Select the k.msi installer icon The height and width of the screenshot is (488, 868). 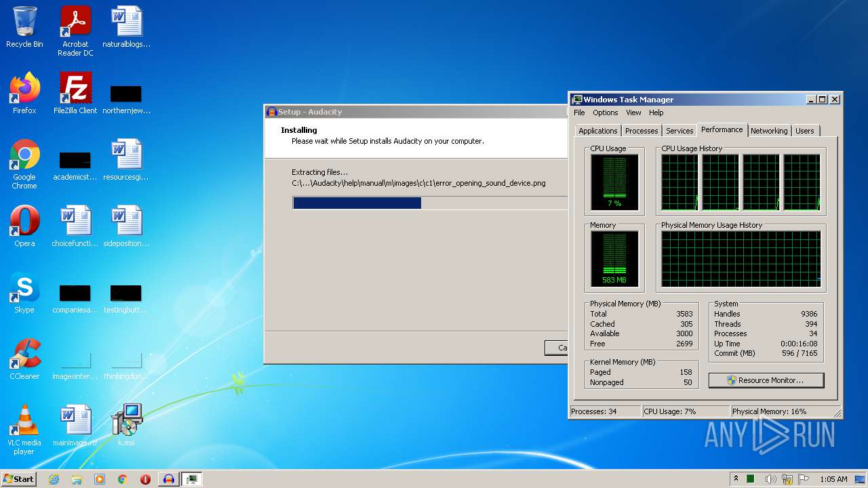click(126, 426)
